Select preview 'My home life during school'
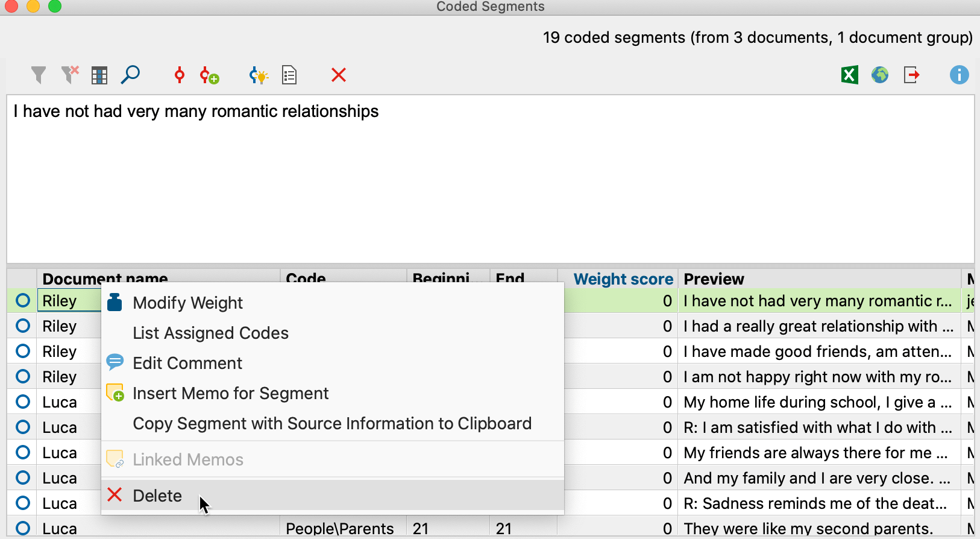This screenshot has width=980, height=539. point(819,402)
